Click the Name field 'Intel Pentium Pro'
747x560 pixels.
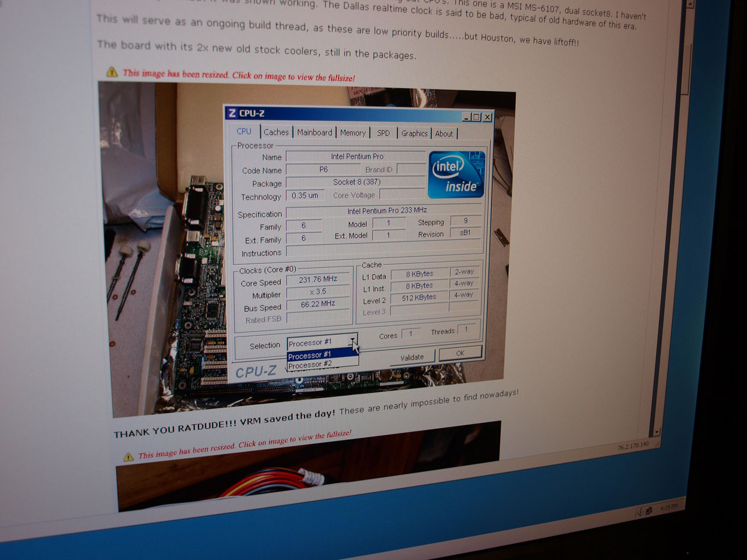[x=357, y=156]
